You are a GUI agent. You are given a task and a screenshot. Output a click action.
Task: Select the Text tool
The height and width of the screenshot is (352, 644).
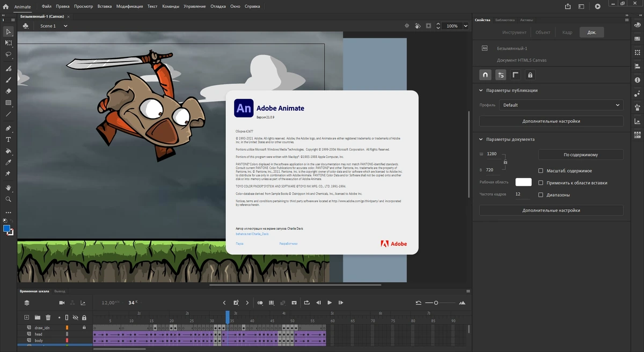point(8,140)
